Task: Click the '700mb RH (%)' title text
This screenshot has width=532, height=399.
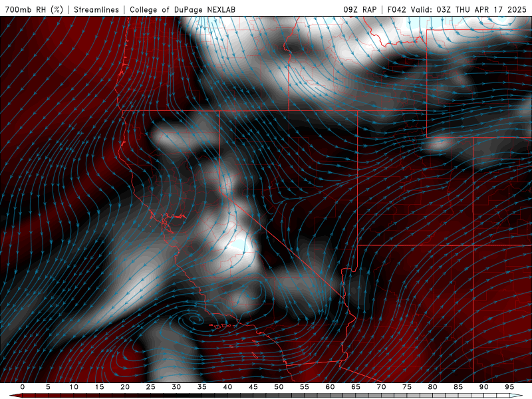Action: 34,9
